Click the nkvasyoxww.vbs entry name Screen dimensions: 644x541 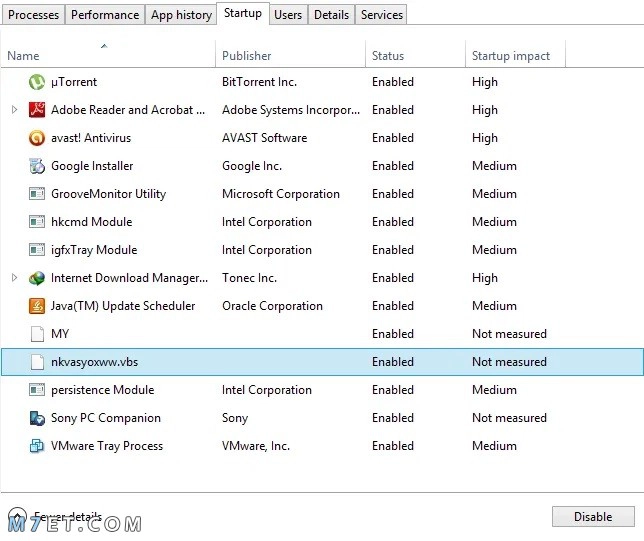[94, 362]
